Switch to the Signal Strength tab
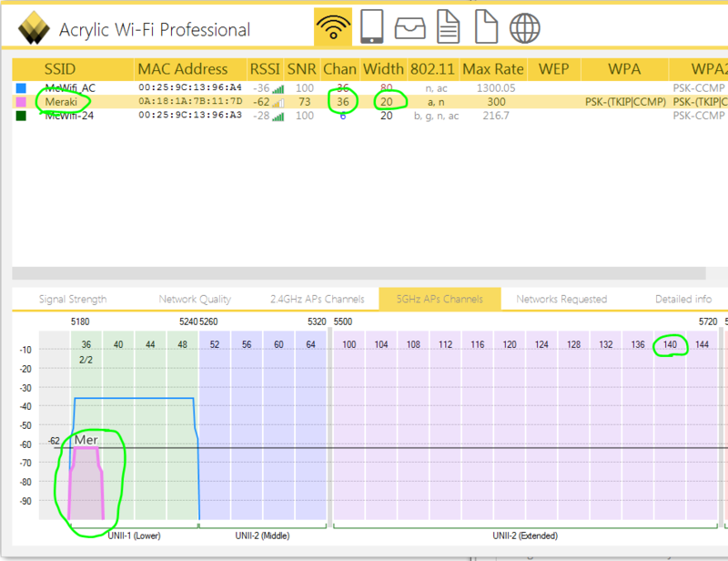Viewport: 728px width, 561px height. (73, 299)
